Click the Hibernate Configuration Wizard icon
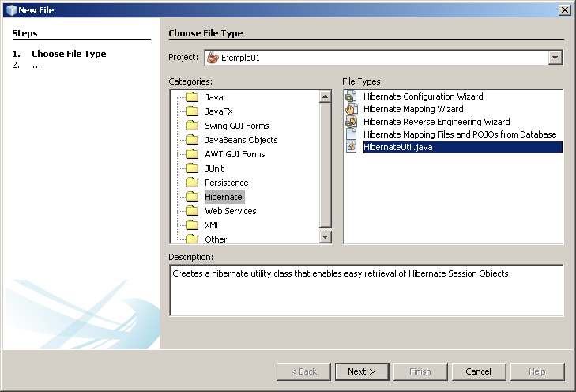The width and height of the screenshot is (576, 392). 352,96
